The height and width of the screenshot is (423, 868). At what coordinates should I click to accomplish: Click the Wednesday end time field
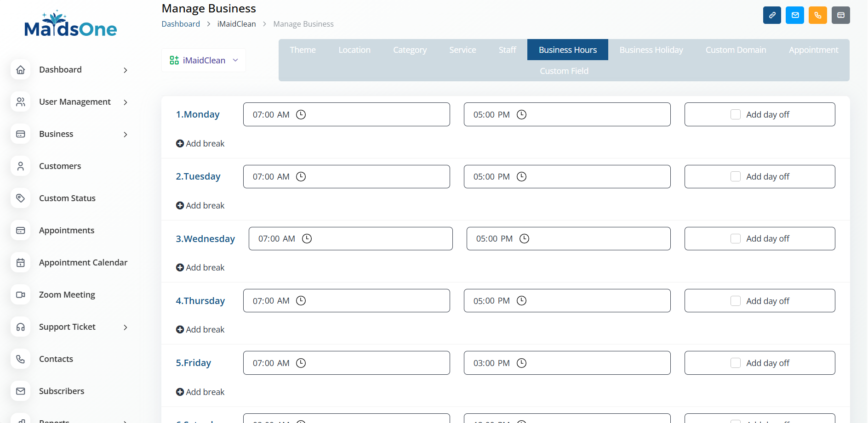tap(568, 239)
